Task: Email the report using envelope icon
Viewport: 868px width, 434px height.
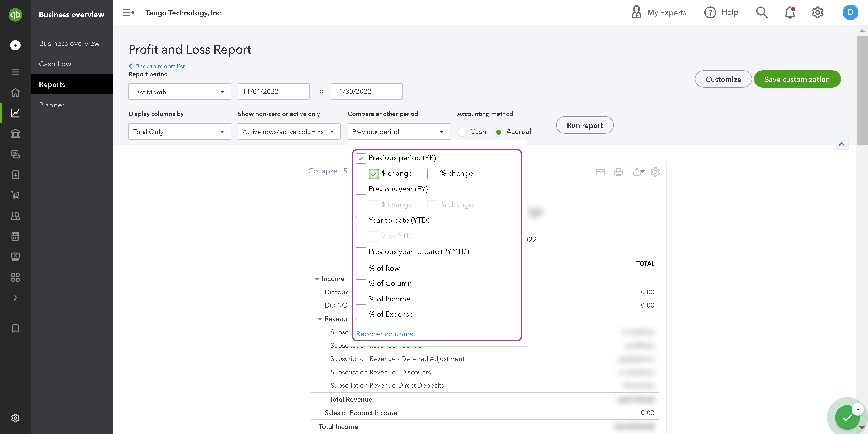Action: 600,172
